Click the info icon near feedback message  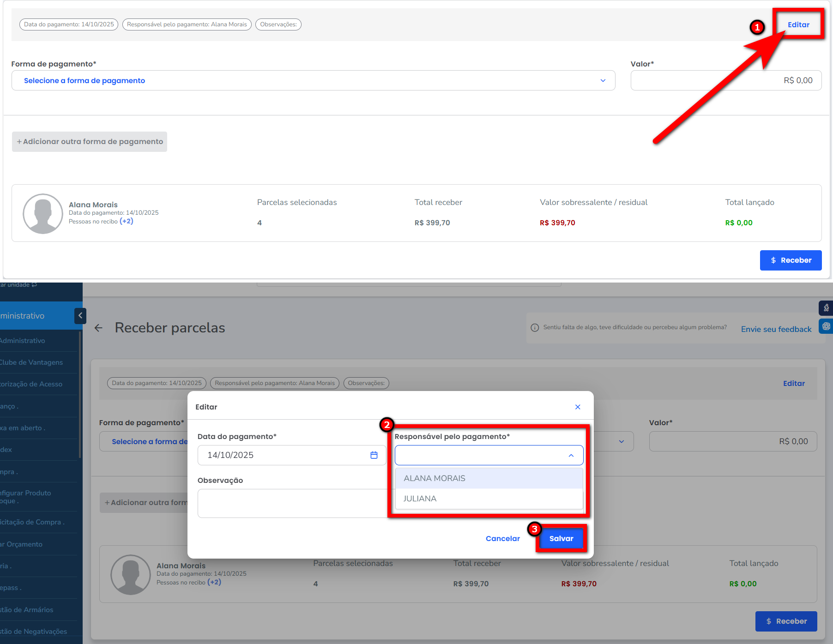(535, 328)
